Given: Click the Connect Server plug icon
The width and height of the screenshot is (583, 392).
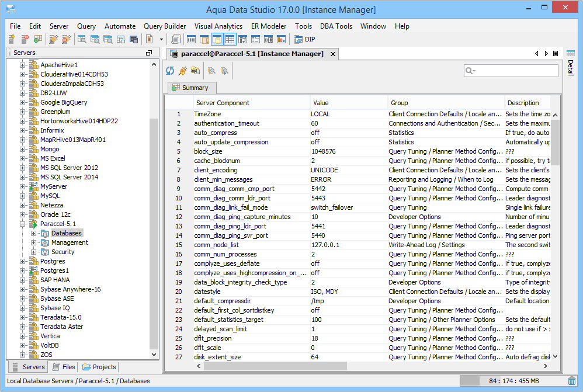Looking at the screenshot, I should click(x=54, y=39).
